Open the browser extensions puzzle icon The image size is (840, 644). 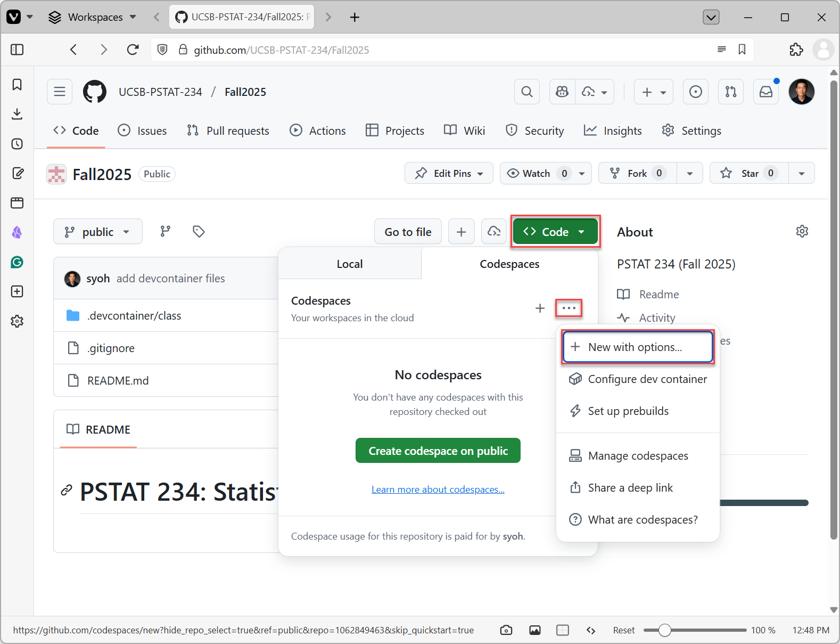click(796, 50)
